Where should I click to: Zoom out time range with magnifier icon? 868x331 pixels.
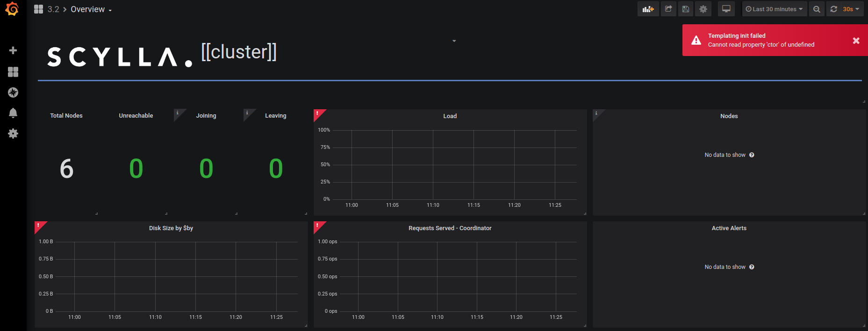[817, 9]
